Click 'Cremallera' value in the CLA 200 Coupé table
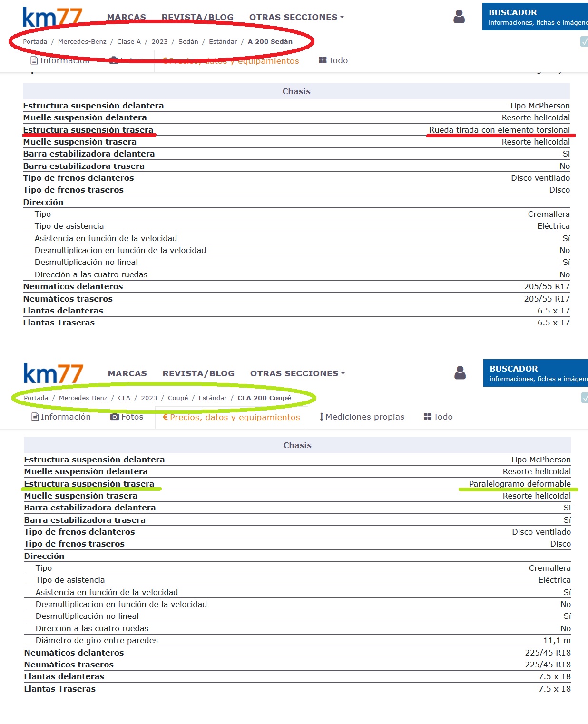 coord(550,568)
